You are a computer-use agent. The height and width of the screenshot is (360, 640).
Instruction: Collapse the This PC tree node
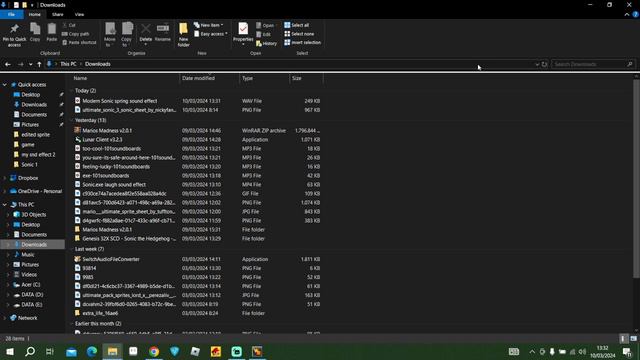click(x=4, y=204)
